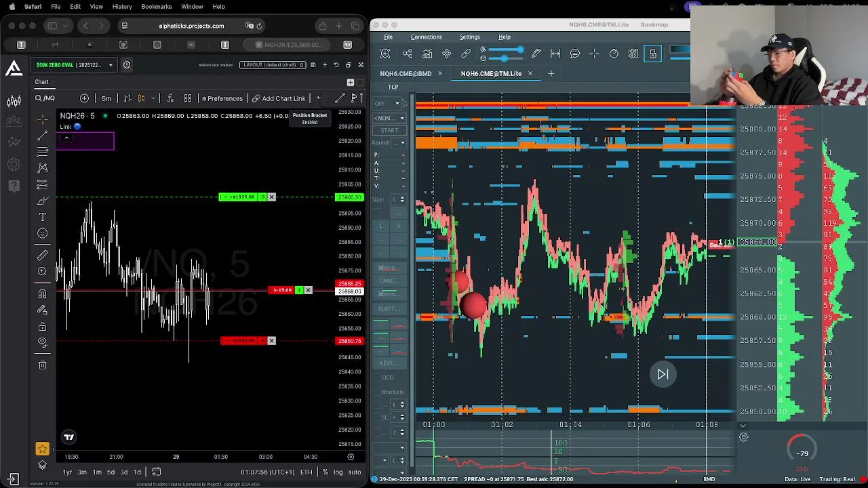Select the zoom-in magnifier tool
This screenshot has width=868, height=488.
[42, 271]
